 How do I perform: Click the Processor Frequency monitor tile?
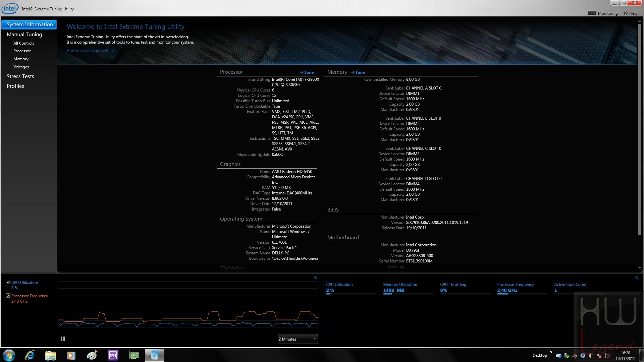pyautogui.click(x=522, y=288)
